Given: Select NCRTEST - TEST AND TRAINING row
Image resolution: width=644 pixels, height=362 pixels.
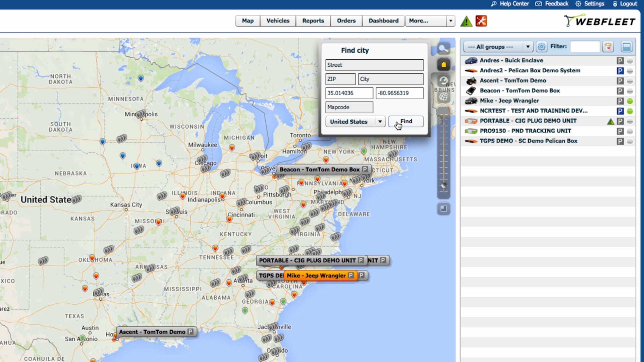Looking at the screenshot, I should [548, 111].
